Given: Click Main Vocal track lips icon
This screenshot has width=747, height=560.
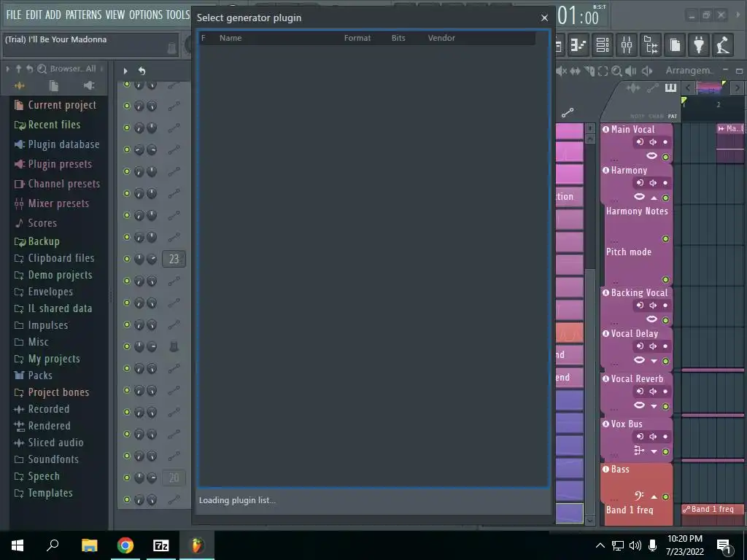Looking at the screenshot, I should tap(651, 156).
